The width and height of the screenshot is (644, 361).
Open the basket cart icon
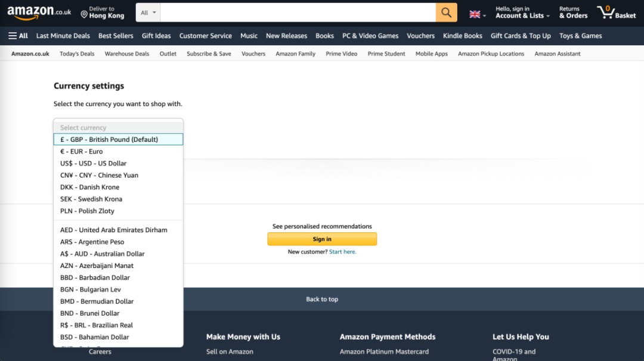click(616, 13)
